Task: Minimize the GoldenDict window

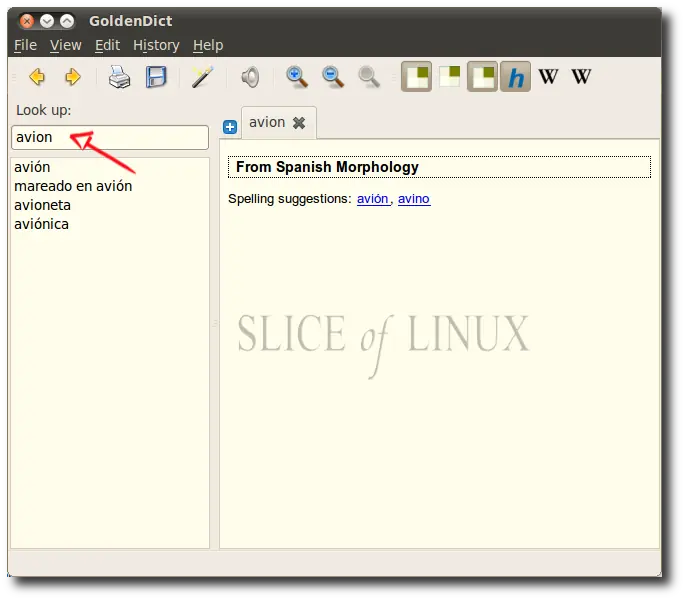Action: pos(47,21)
